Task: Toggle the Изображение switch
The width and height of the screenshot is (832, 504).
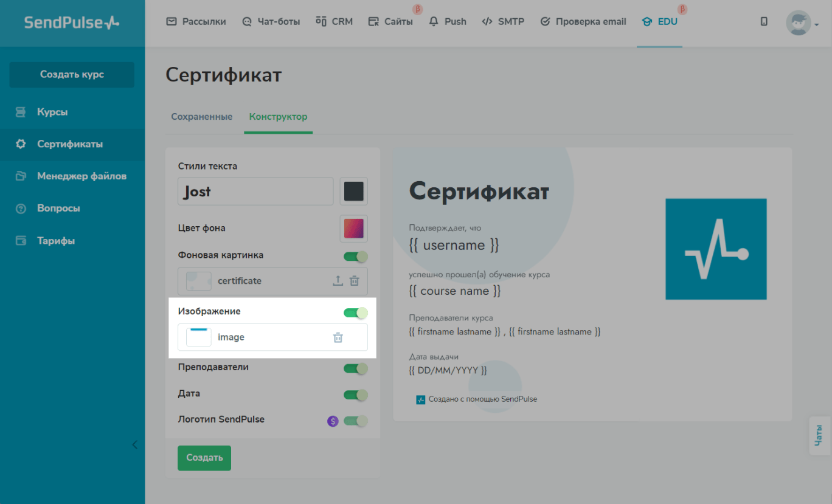Action: [x=356, y=312]
